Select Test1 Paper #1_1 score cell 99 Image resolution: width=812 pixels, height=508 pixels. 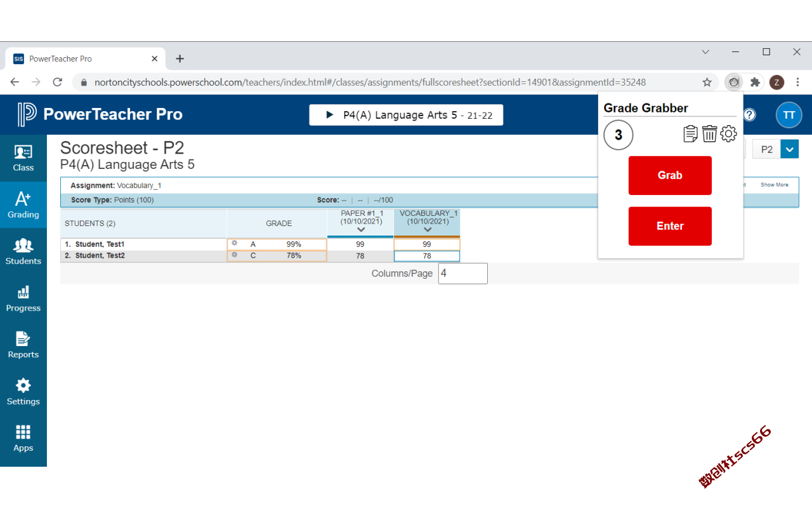click(360, 244)
